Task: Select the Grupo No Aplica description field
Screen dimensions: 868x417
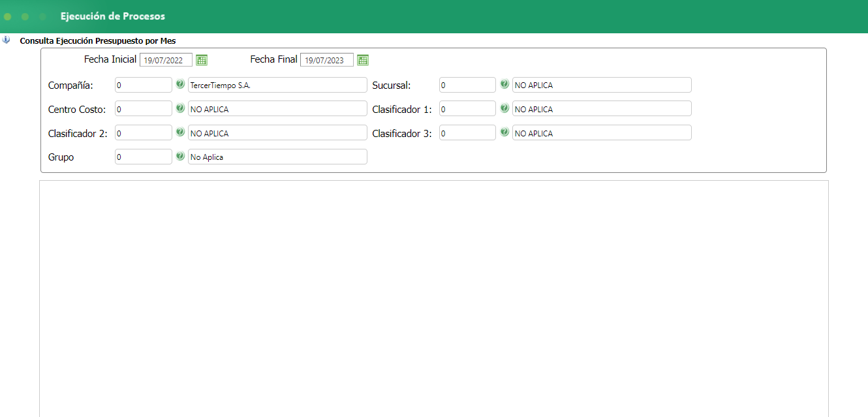Action: (x=277, y=157)
